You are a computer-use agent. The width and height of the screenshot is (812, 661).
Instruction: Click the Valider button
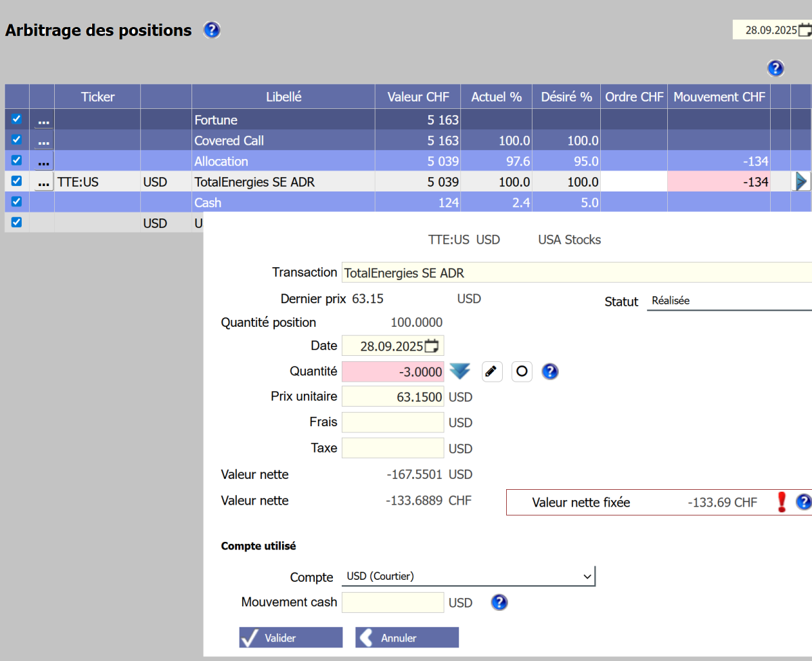[x=291, y=637]
